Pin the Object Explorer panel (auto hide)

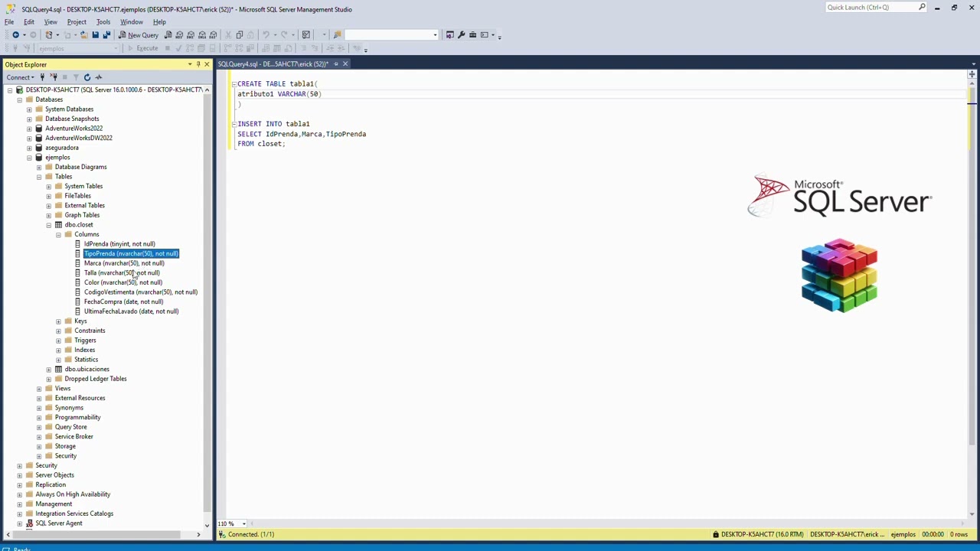pos(198,64)
